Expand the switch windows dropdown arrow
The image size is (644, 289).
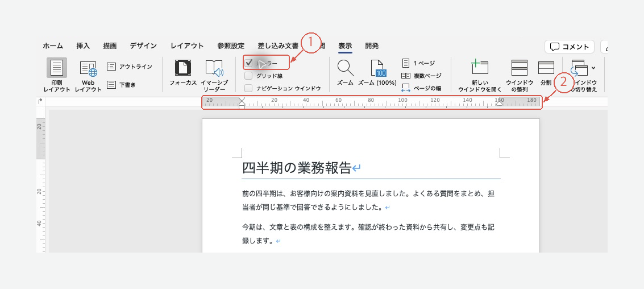coord(593,68)
